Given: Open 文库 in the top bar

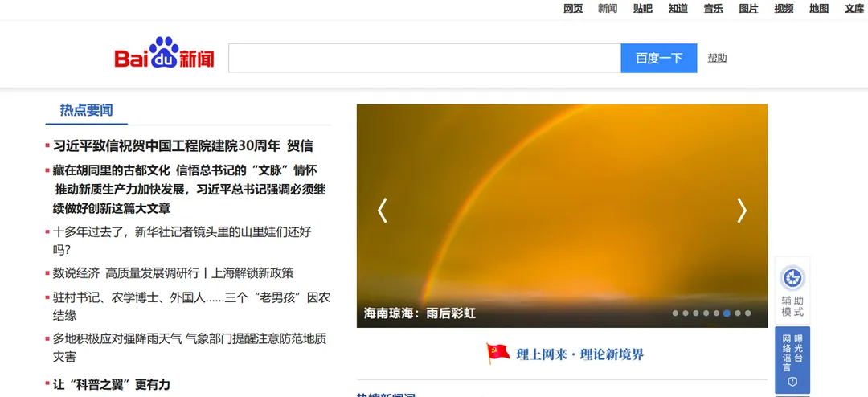Looking at the screenshot, I should 854,8.
